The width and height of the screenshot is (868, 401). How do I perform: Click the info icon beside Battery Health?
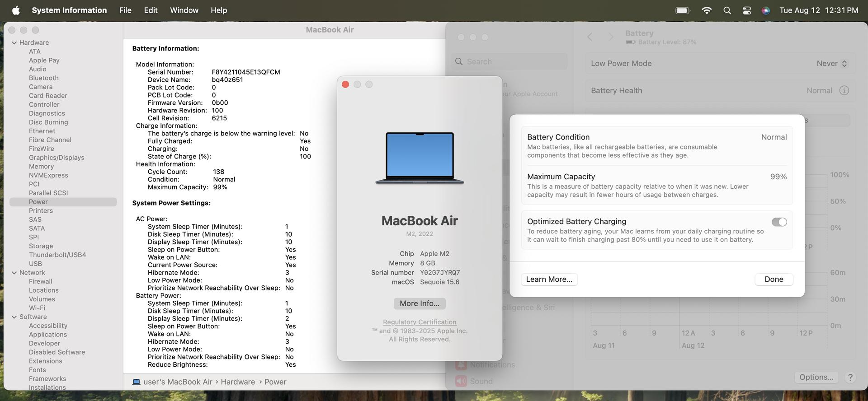tap(844, 91)
